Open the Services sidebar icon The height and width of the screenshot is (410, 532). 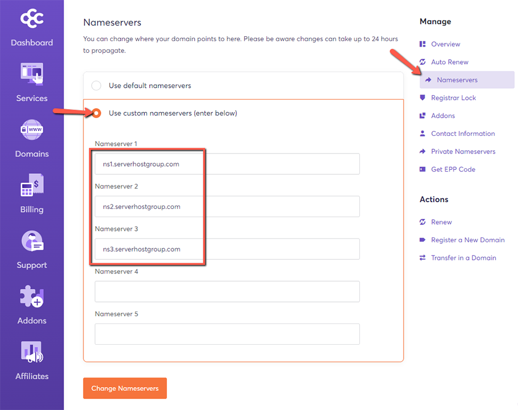tap(32, 75)
